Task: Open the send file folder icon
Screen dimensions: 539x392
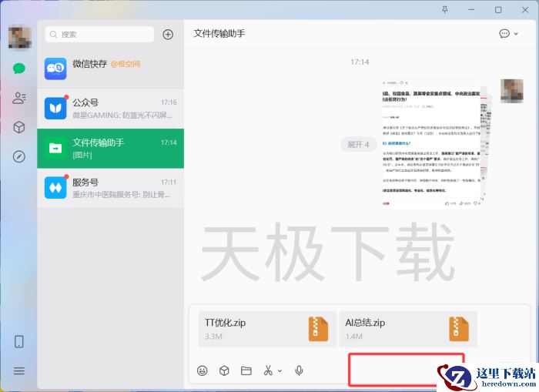Action: coord(246,370)
